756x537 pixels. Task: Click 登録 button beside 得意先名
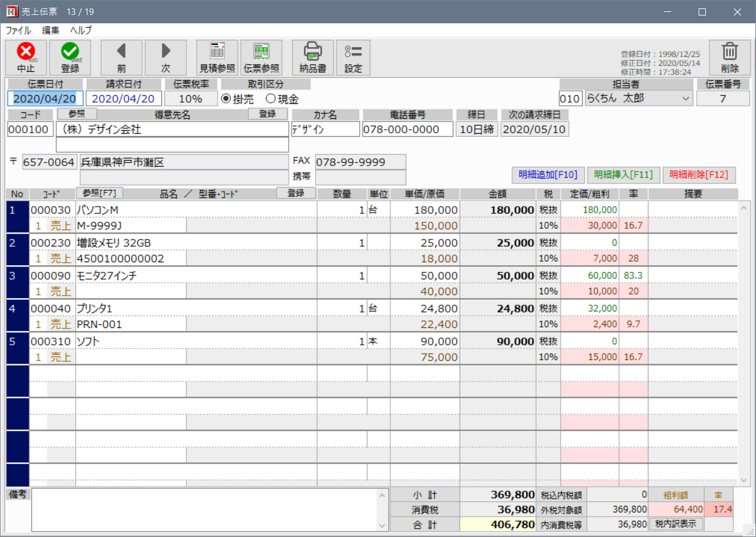click(x=268, y=114)
